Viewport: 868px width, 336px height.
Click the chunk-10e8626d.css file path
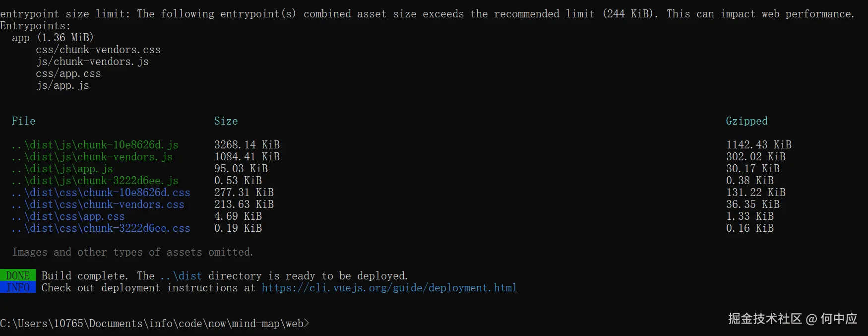pyautogui.click(x=101, y=193)
